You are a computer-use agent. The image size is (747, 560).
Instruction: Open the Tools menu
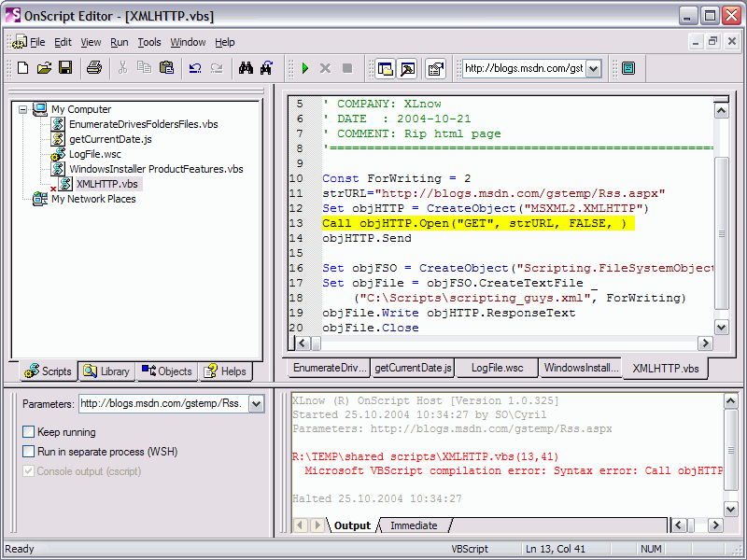[x=149, y=41]
